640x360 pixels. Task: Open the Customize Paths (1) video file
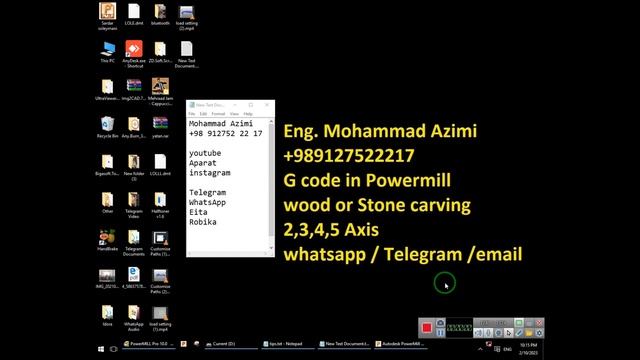point(160,243)
